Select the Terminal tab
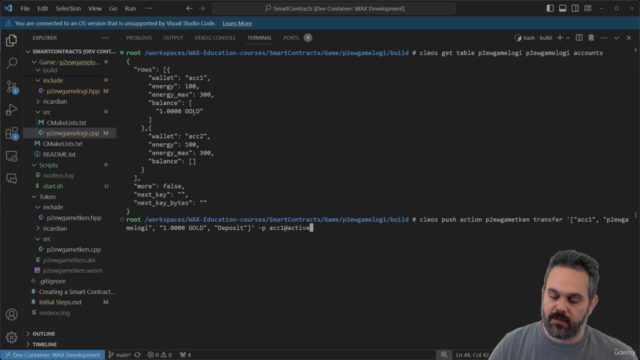 click(x=259, y=38)
